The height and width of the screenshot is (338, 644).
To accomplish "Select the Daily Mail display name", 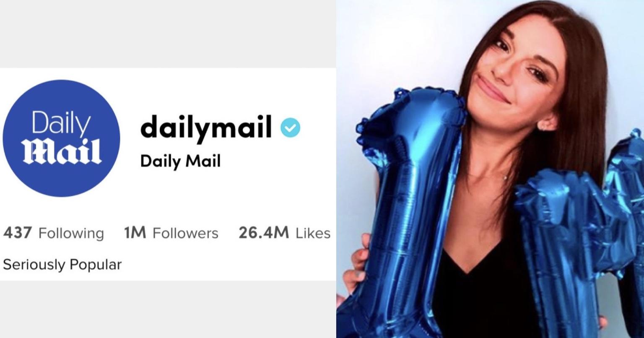I will coord(180,161).
